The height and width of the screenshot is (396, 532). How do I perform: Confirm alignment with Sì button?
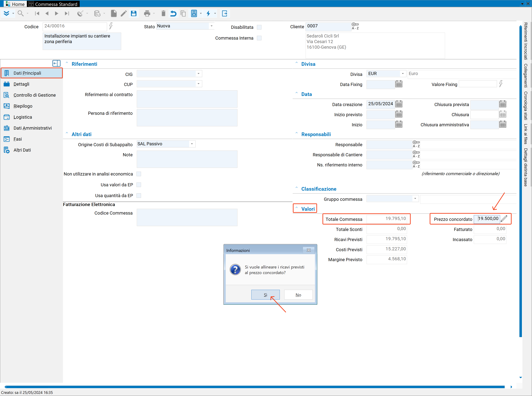point(265,295)
